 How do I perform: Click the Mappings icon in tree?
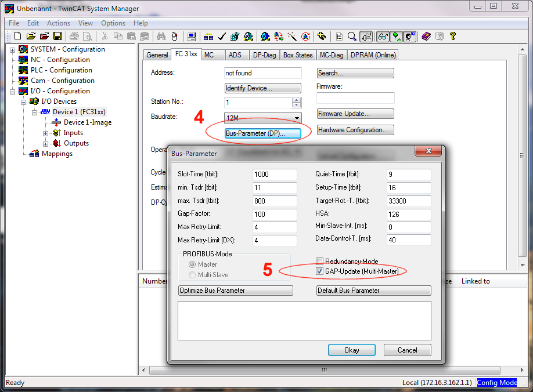pyautogui.click(x=34, y=154)
